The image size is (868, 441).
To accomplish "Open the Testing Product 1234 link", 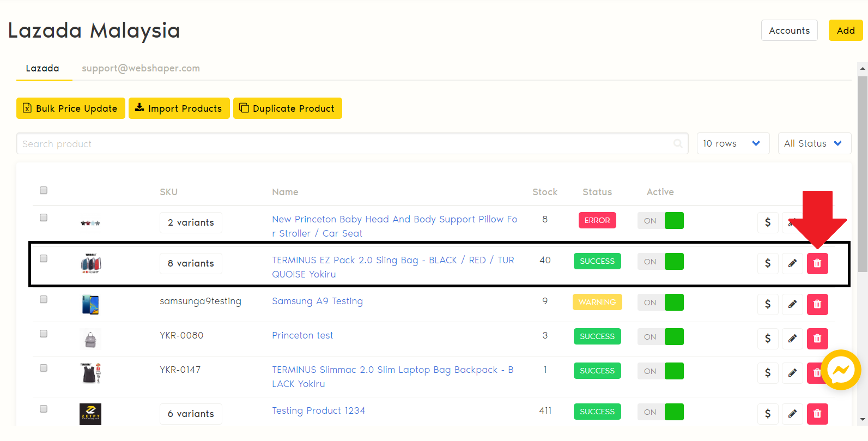I will (x=318, y=410).
